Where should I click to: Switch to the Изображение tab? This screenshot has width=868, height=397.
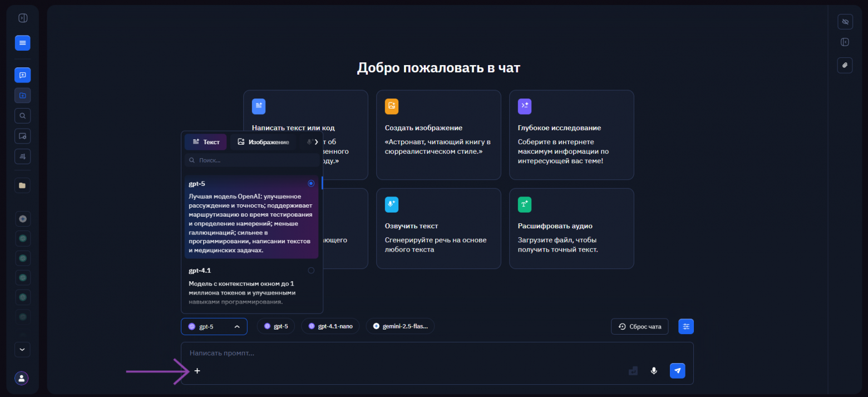pyautogui.click(x=264, y=142)
